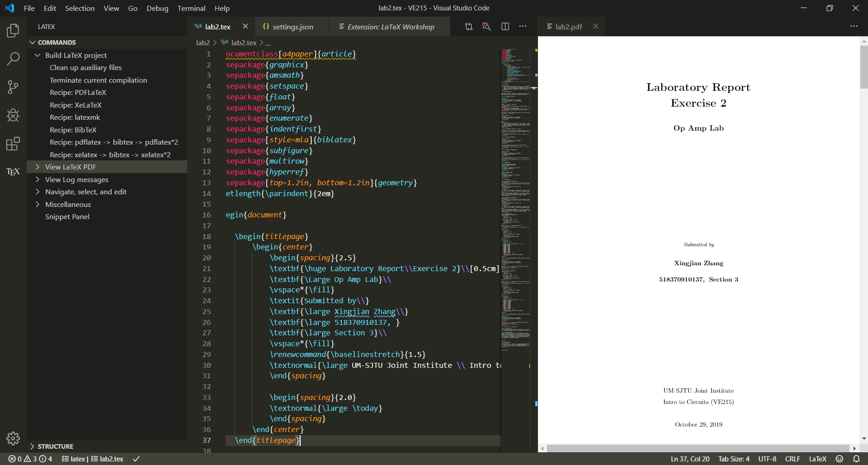Open Source Control view
This screenshot has width=868, height=465.
(x=13, y=87)
